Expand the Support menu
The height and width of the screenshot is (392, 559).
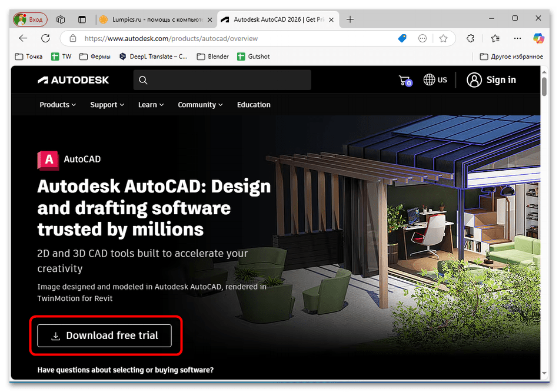click(x=107, y=105)
